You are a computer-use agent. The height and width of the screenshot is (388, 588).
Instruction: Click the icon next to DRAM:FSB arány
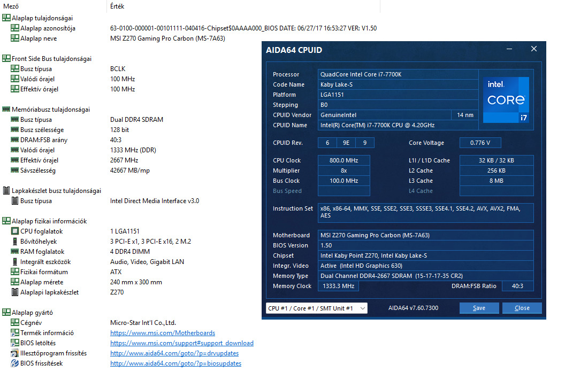pos(14,139)
